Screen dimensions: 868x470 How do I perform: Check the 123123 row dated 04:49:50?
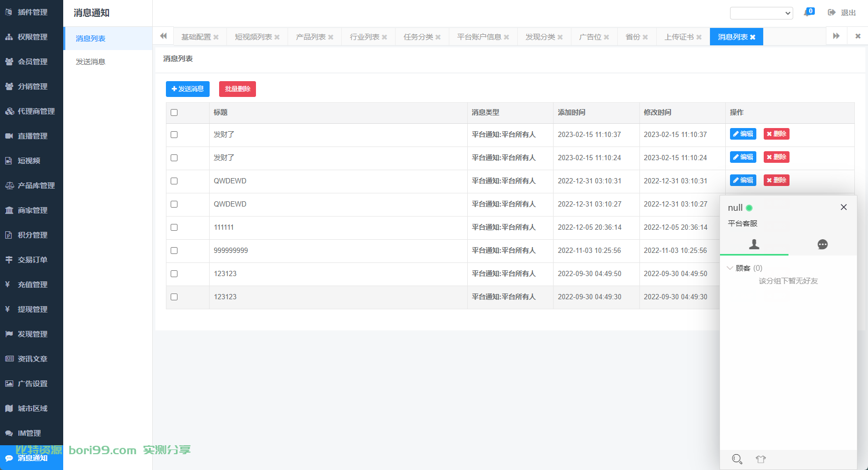[x=174, y=274]
